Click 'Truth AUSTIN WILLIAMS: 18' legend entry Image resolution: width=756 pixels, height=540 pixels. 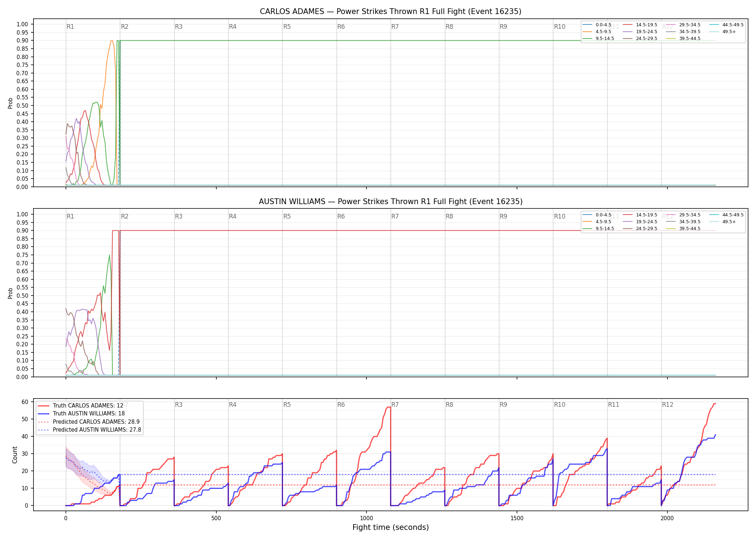(81, 414)
